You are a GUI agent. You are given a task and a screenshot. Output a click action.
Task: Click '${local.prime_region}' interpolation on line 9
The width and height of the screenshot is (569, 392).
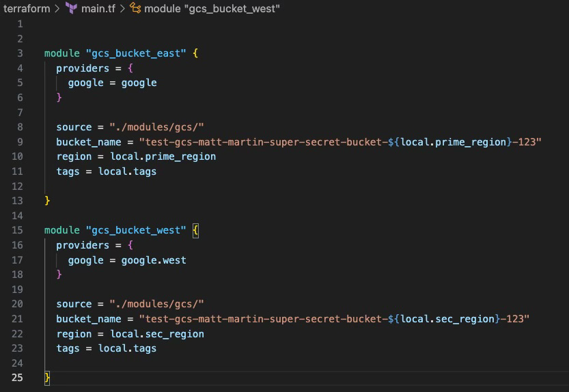[x=450, y=142]
